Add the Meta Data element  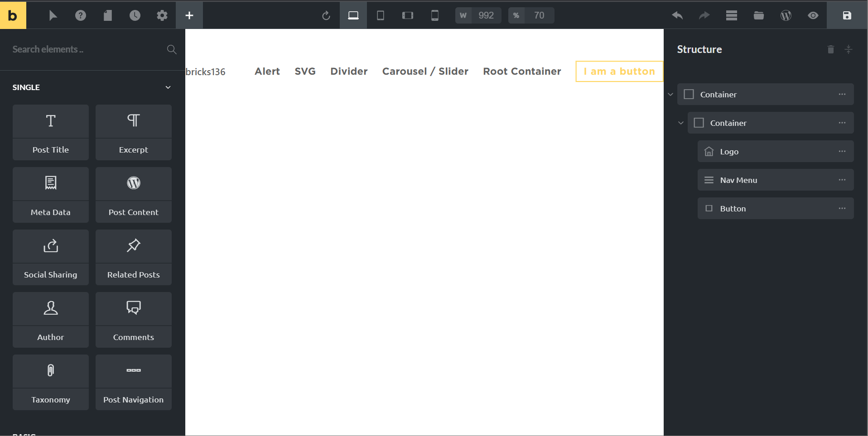(x=51, y=195)
